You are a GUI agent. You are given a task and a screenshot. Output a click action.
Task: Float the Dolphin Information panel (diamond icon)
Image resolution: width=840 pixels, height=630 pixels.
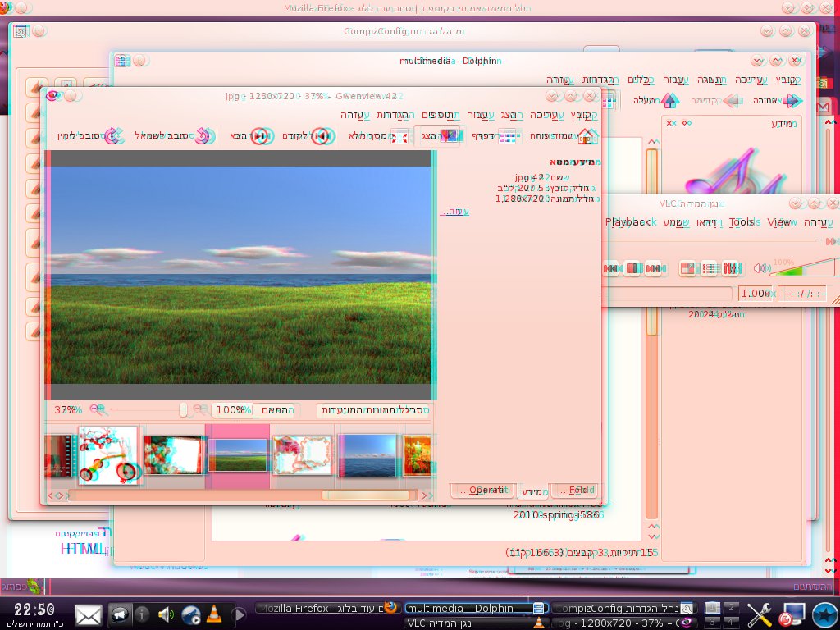(687, 123)
